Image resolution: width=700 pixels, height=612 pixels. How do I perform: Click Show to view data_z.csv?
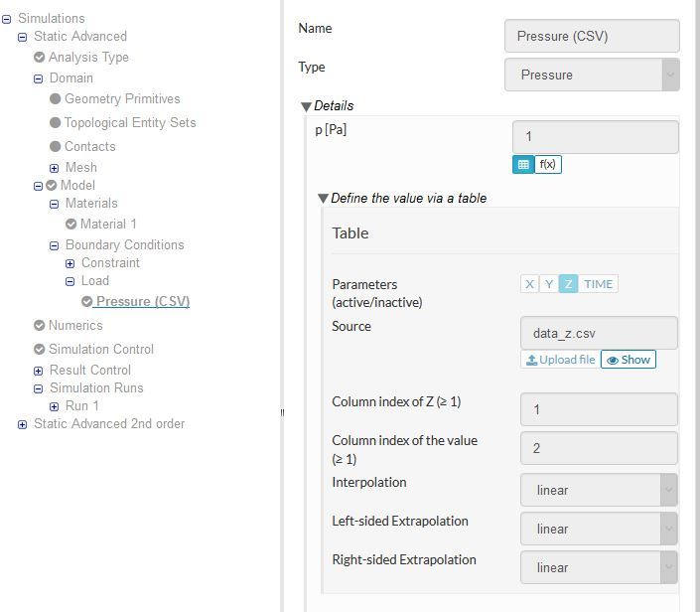coord(629,360)
